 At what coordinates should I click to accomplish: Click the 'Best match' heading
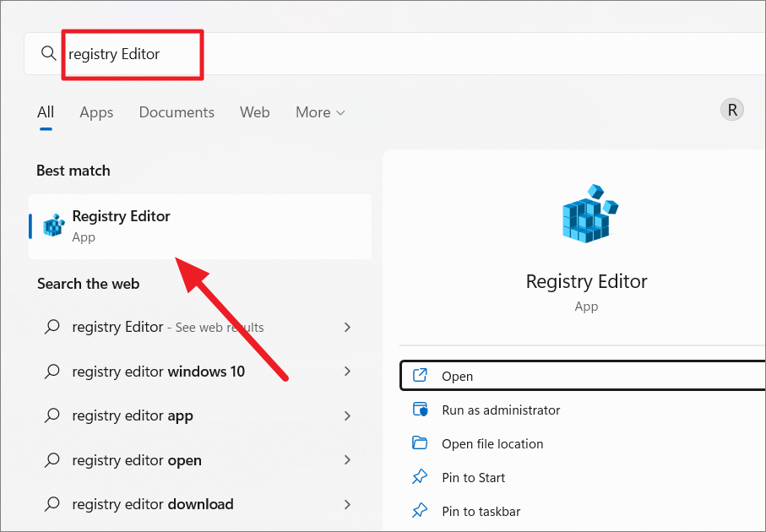pyautogui.click(x=73, y=171)
